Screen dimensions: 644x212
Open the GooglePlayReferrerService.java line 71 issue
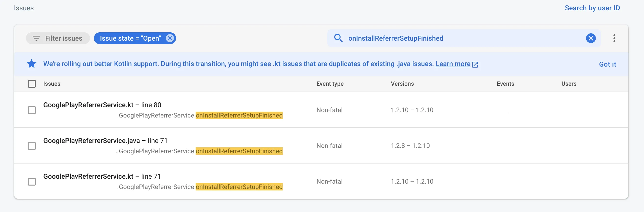pyautogui.click(x=91, y=141)
